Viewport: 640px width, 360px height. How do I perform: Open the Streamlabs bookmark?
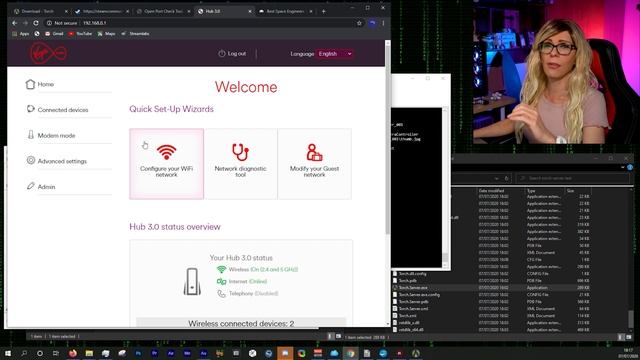point(135,34)
